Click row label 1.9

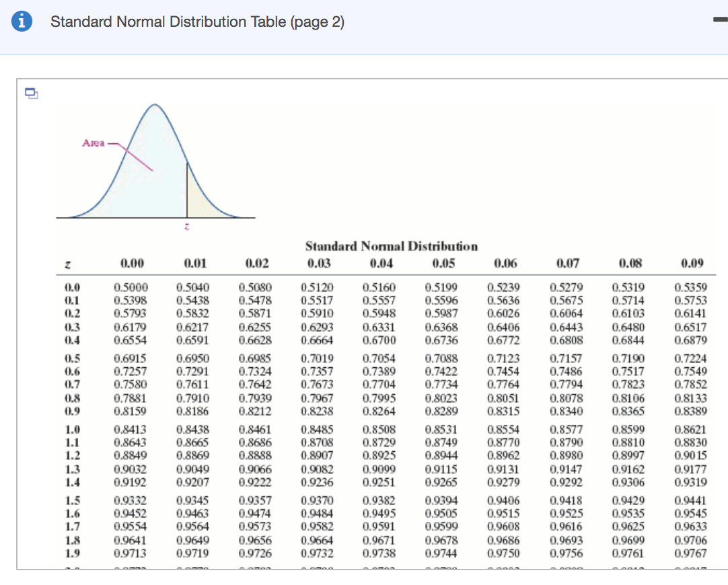72,553
